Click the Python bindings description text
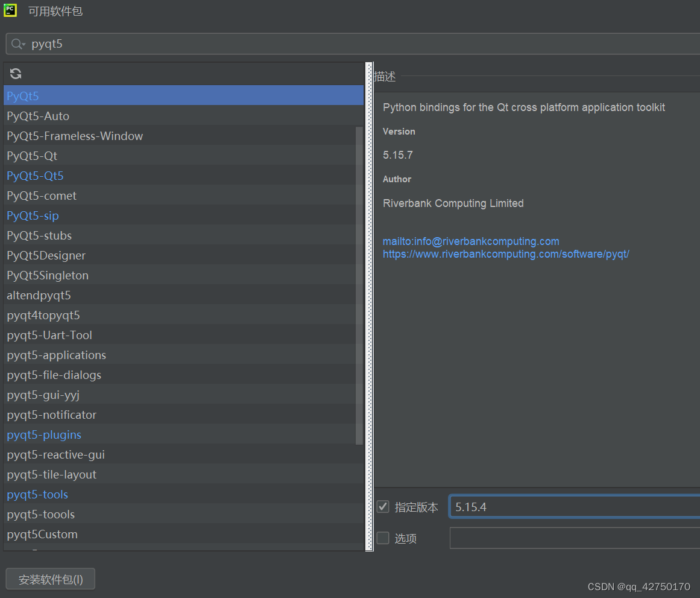Screen dimensions: 700x598 pyautogui.click(x=524, y=107)
